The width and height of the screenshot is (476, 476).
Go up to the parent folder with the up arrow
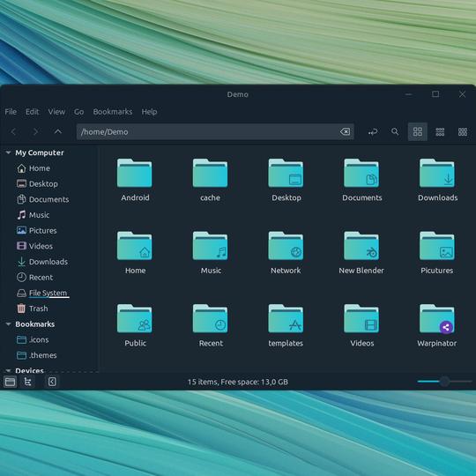57,131
